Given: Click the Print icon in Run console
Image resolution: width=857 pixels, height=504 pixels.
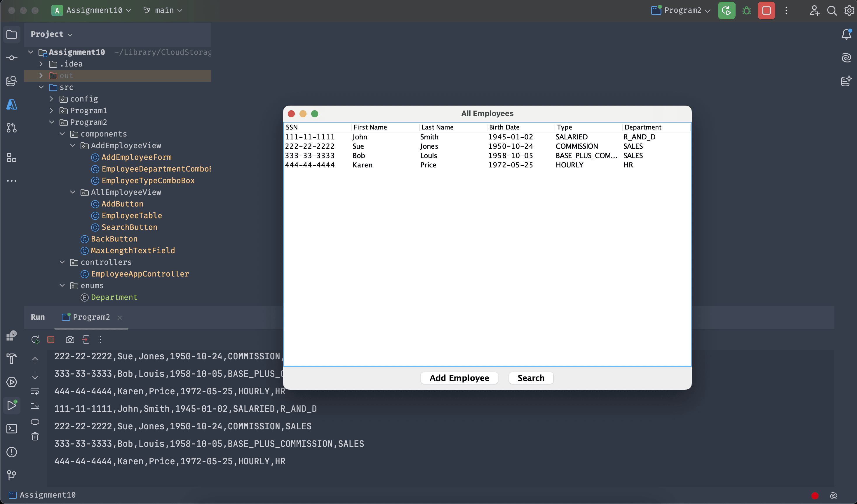Looking at the screenshot, I should 35,421.
